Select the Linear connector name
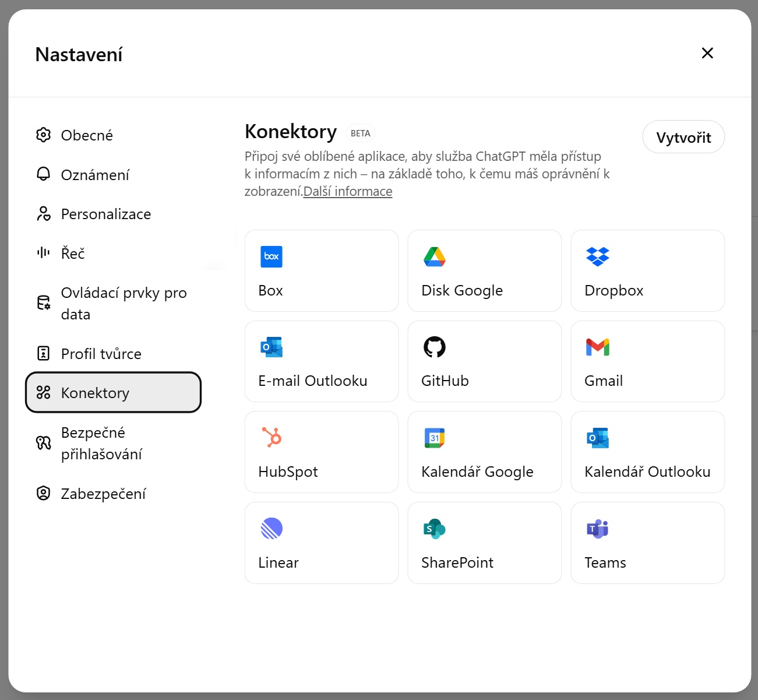Image resolution: width=758 pixels, height=700 pixels. click(278, 562)
